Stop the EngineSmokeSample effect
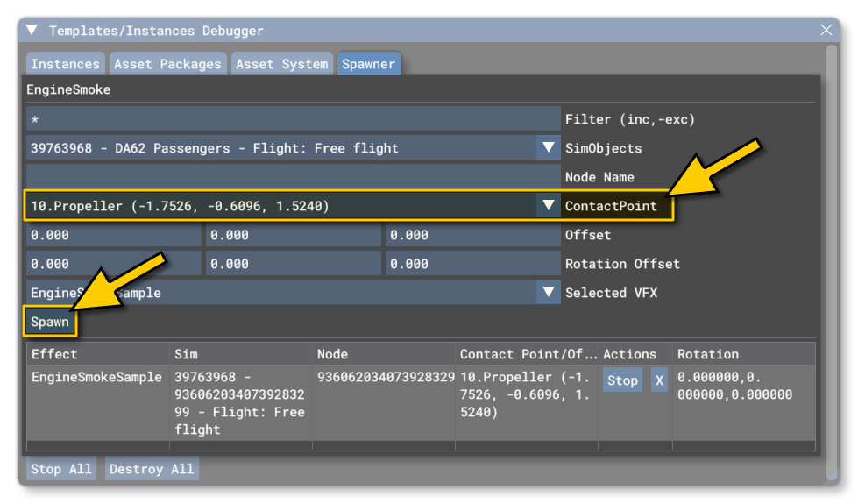The height and width of the screenshot is (504, 858). point(622,380)
